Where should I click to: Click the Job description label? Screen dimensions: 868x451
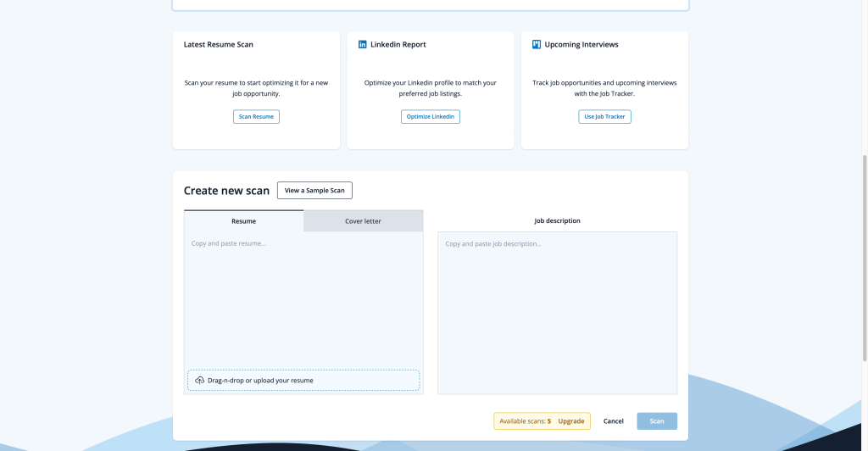[x=557, y=221]
